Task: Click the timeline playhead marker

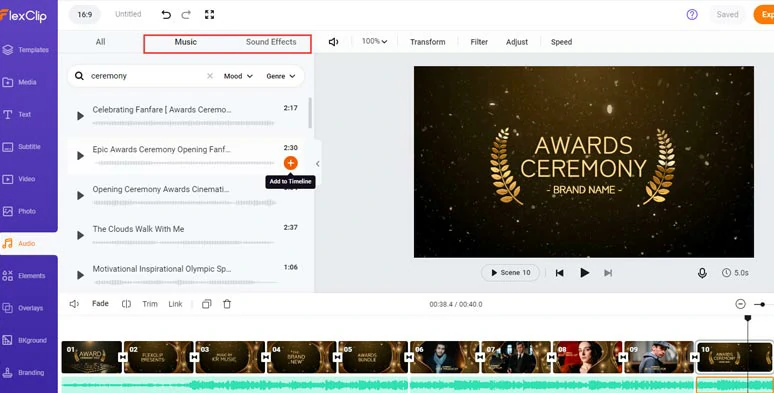Action: coord(748,318)
